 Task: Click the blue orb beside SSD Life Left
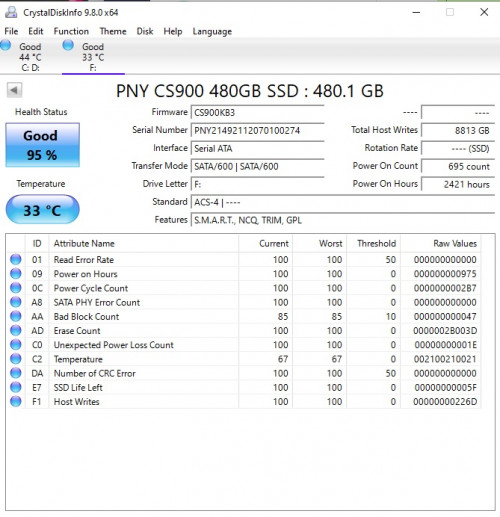click(16, 387)
